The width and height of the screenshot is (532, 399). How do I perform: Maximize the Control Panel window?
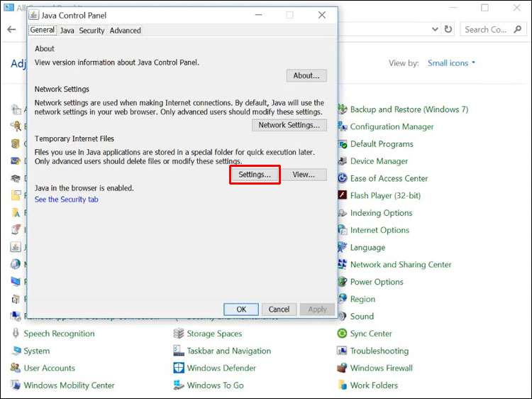point(485,8)
